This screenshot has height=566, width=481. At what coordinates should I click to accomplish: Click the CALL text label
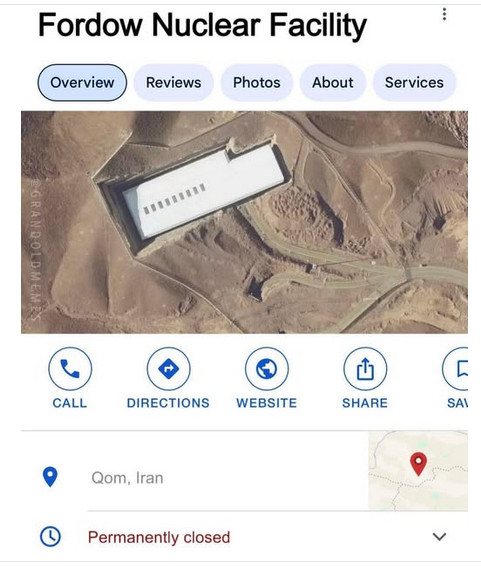70,403
